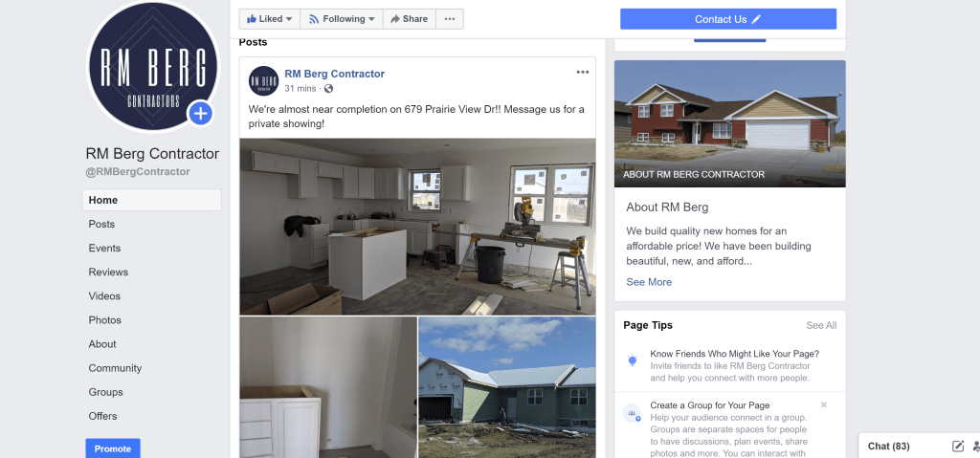This screenshot has width=980, height=458.
Task: Click RM Berg avatar on the post
Action: click(x=263, y=80)
